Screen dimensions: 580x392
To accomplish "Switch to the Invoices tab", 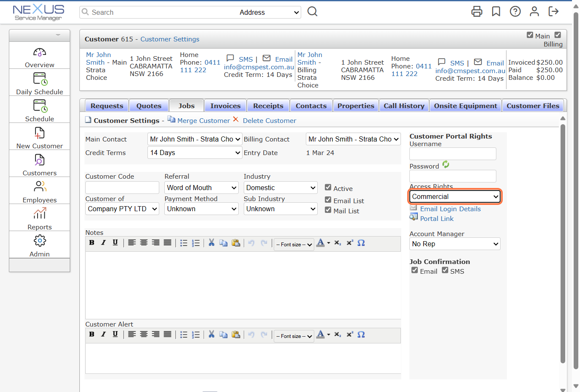I will tap(226, 106).
